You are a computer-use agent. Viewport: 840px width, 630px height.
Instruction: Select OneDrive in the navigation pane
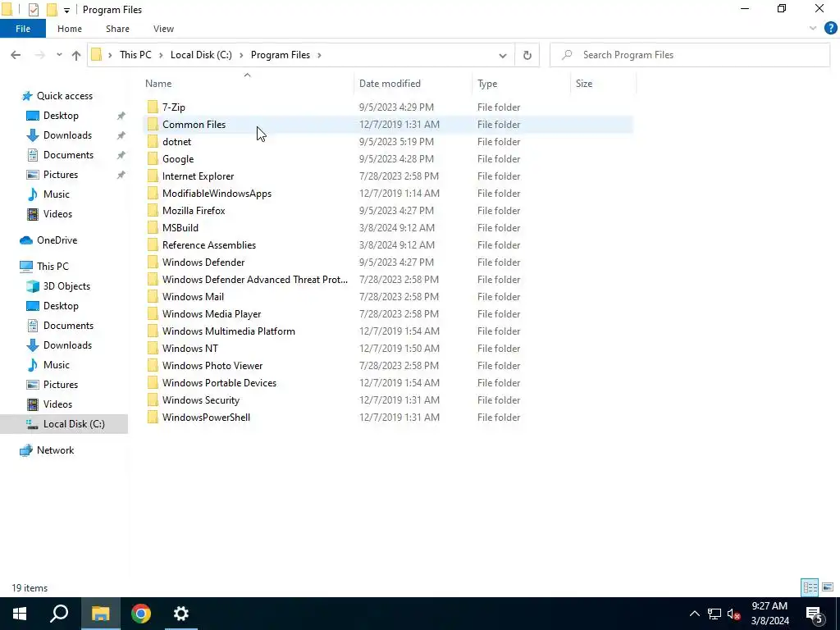tap(57, 240)
